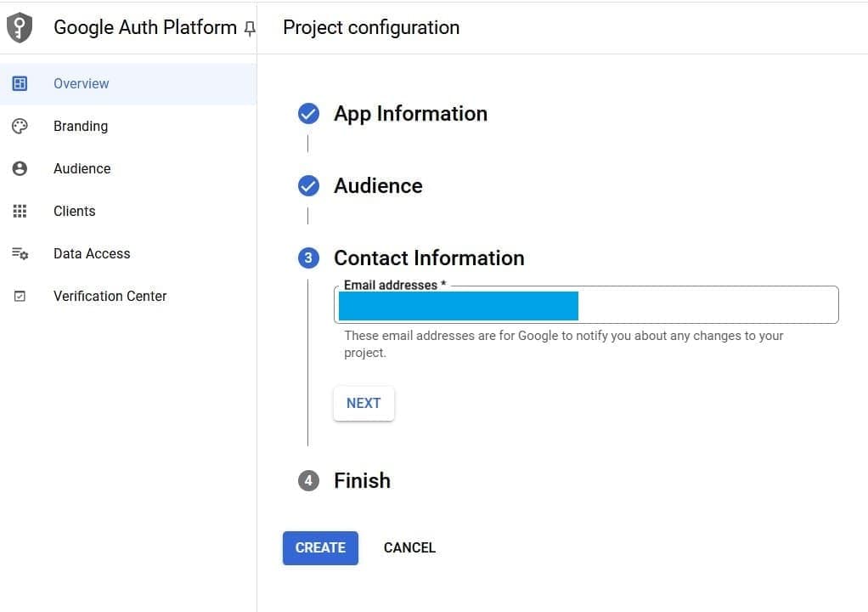Viewport: 868px width, 612px height.
Task: Open the Branding section
Action: coord(81,126)
